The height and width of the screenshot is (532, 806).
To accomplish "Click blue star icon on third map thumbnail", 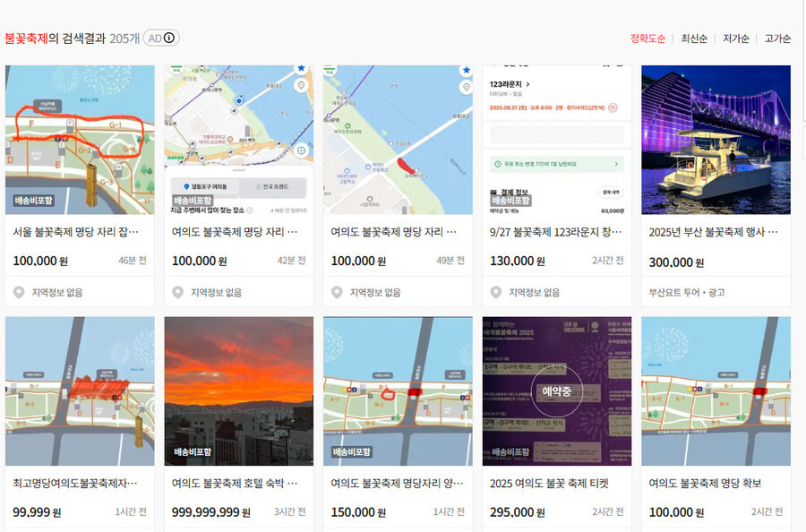I will click(465, 69).
